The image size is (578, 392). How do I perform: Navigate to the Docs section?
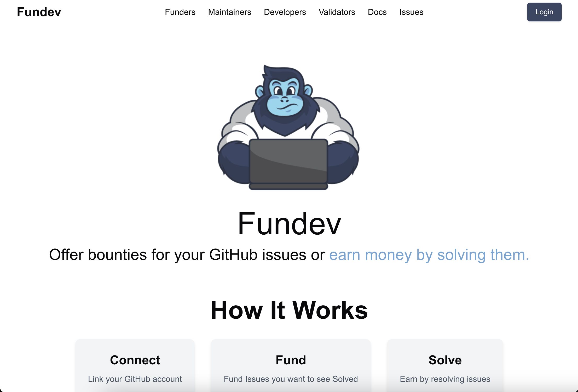[x=377, y=12]
